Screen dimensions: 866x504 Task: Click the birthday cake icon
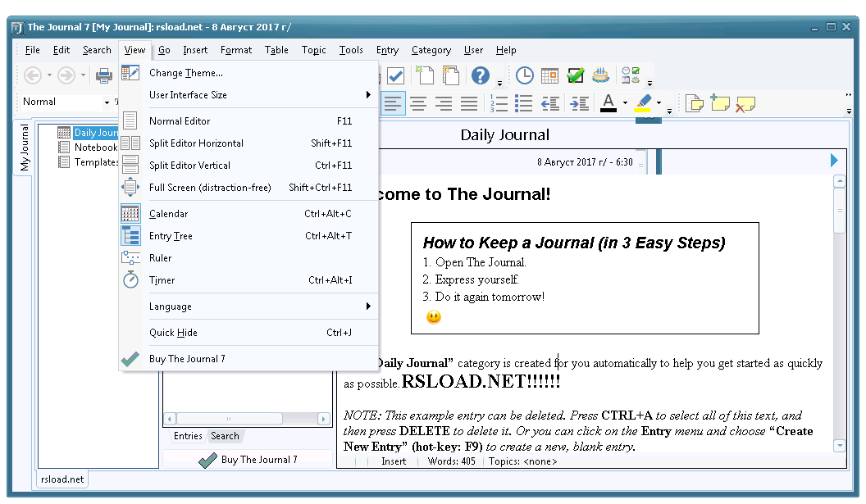click(600, 75)
